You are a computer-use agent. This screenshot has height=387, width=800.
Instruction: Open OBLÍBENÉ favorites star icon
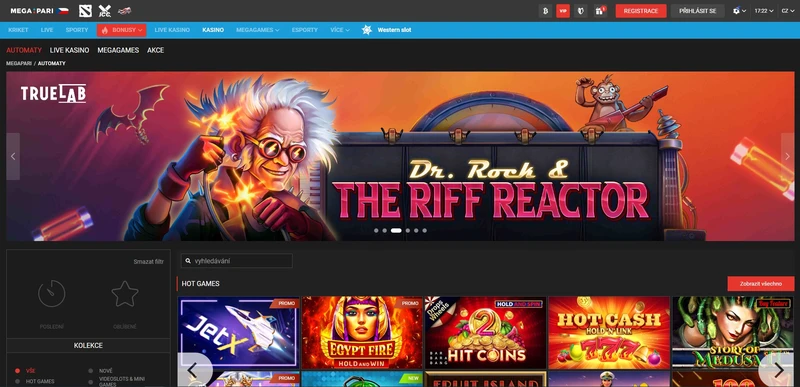[x=125, y=294]
